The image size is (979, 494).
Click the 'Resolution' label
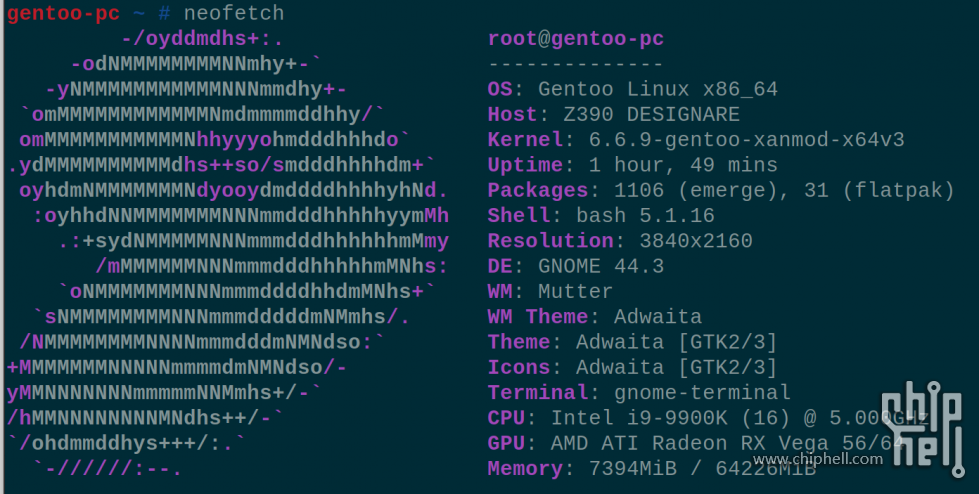pyautogui.click(x=551, y=241)
